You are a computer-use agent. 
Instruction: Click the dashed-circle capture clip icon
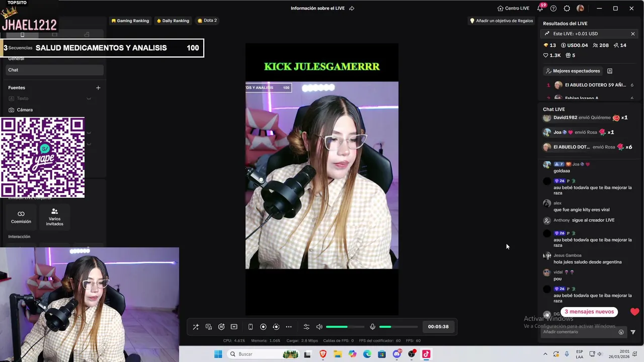[x=276, y=327]
